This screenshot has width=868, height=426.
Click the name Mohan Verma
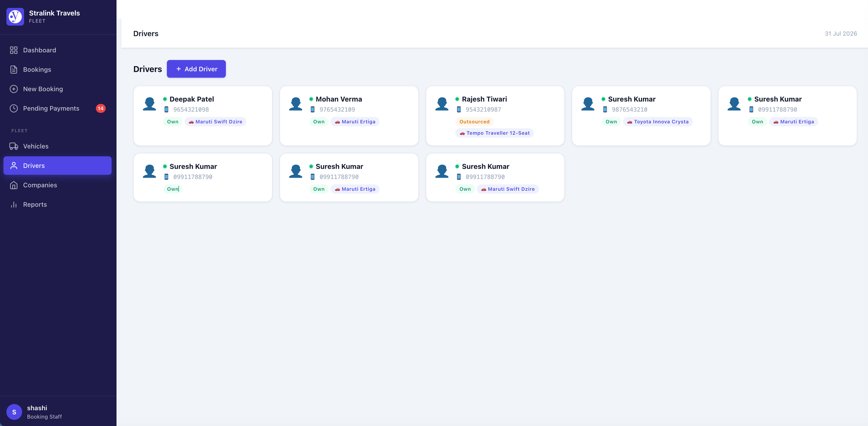point(339,99)
